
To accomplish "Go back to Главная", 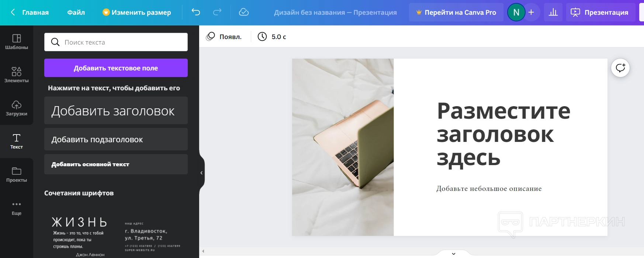I will (30, 12).
